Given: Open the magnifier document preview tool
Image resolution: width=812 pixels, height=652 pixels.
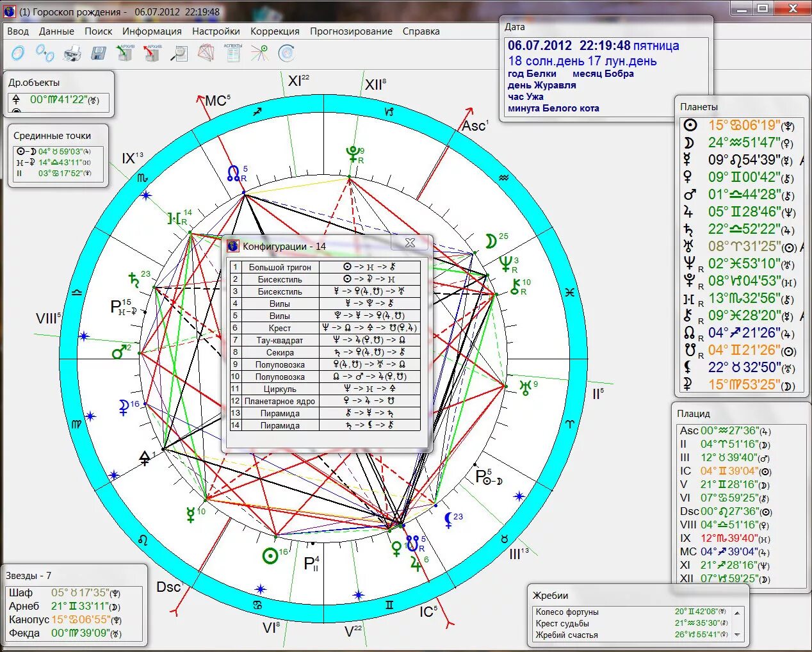Looking at the screenshot, I should 179,53.
